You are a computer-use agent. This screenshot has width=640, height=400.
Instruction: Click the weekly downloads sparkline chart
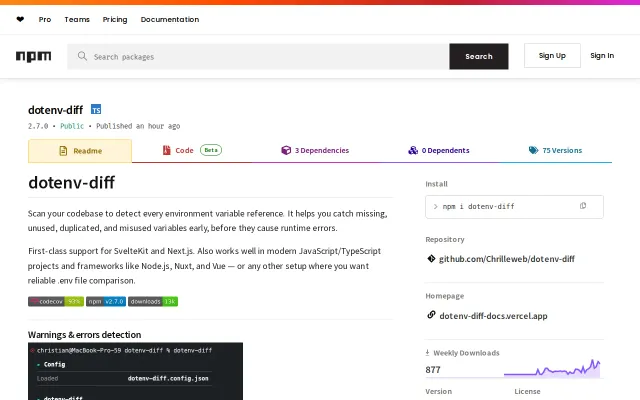coord(552,368)
